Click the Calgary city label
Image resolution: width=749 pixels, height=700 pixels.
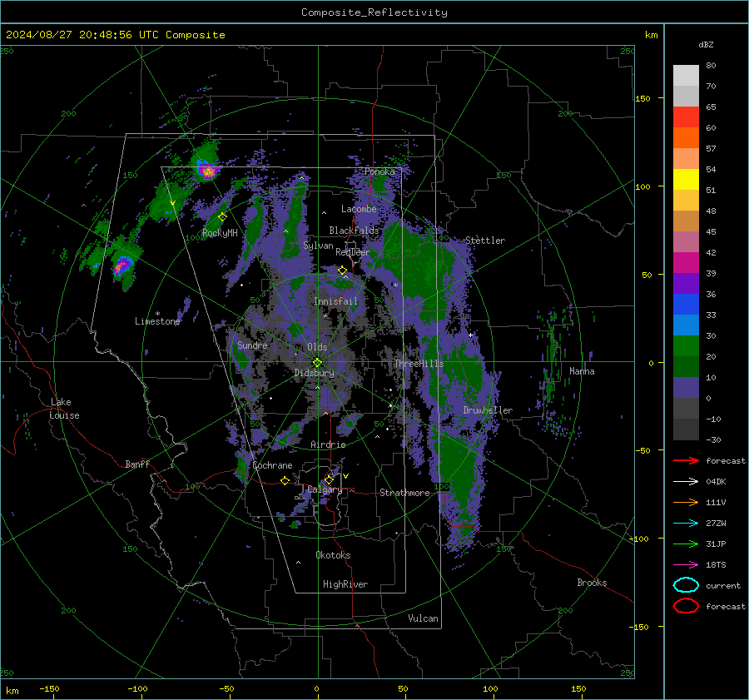pos(325,489)
